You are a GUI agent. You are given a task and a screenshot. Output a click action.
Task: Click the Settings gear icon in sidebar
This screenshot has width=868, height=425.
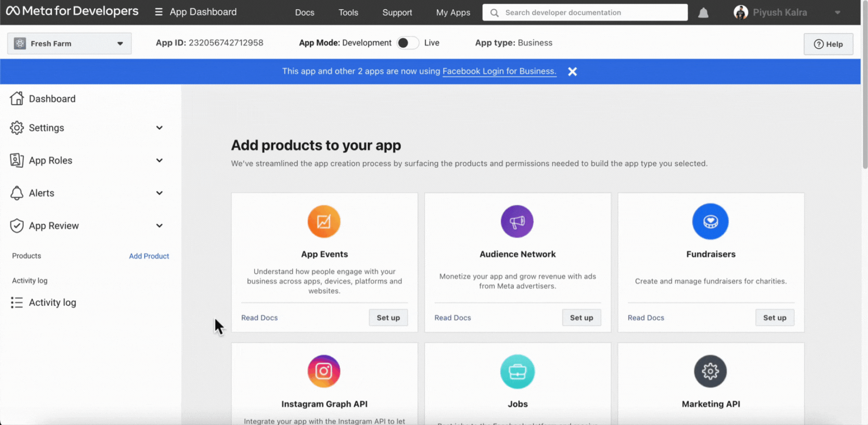pyautogui.click(x=17, y=127)
